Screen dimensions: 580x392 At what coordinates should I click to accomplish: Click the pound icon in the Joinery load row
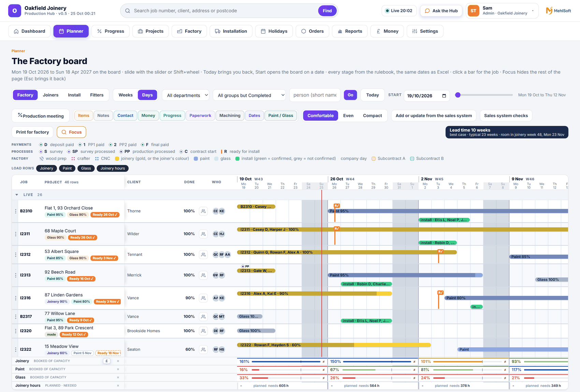click(107, 361)
